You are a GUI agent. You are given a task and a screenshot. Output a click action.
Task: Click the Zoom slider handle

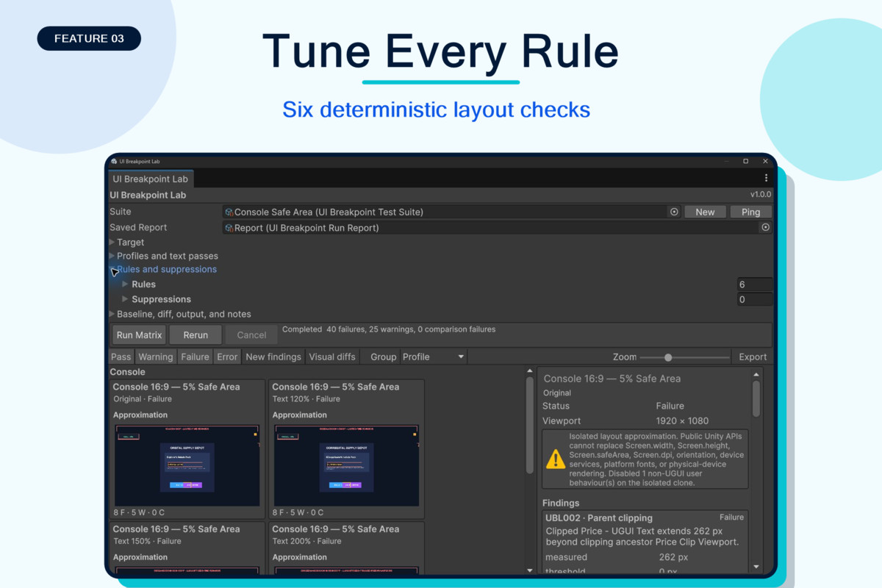click(668, 357)
